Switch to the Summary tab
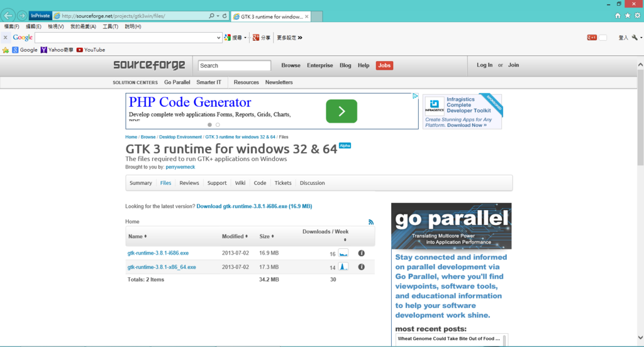The width and height of the screenshot is (644, 347). (141, 183)
